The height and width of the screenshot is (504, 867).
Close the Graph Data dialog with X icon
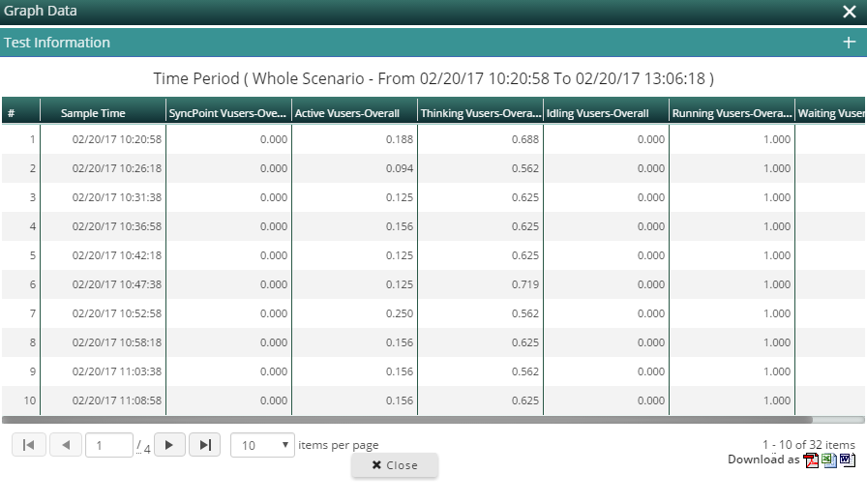point(849,12)
